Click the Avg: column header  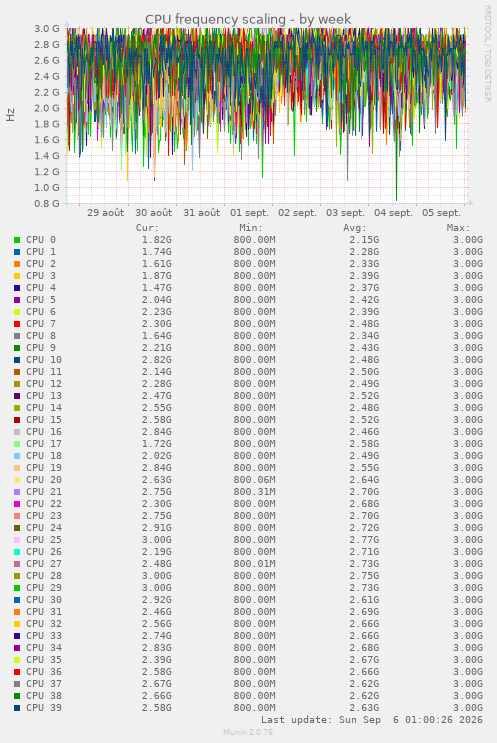coord(354,228)
